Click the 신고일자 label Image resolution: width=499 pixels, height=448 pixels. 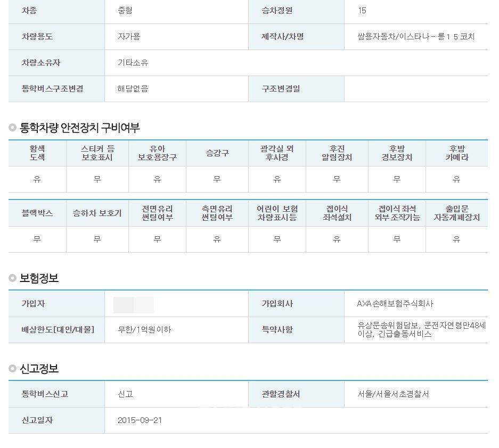37,420
